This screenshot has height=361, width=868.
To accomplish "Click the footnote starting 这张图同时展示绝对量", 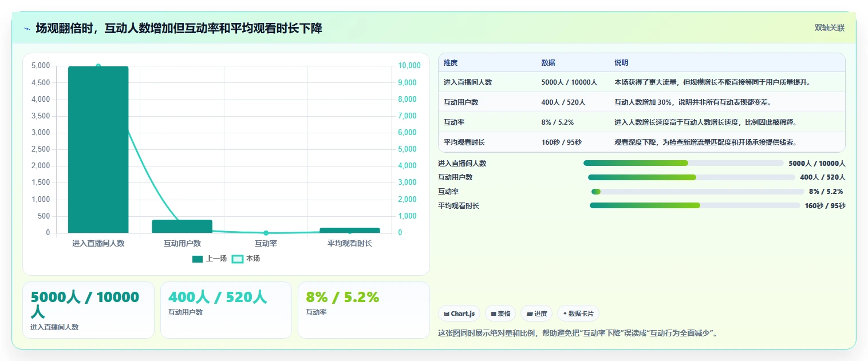I will (577, 333).
